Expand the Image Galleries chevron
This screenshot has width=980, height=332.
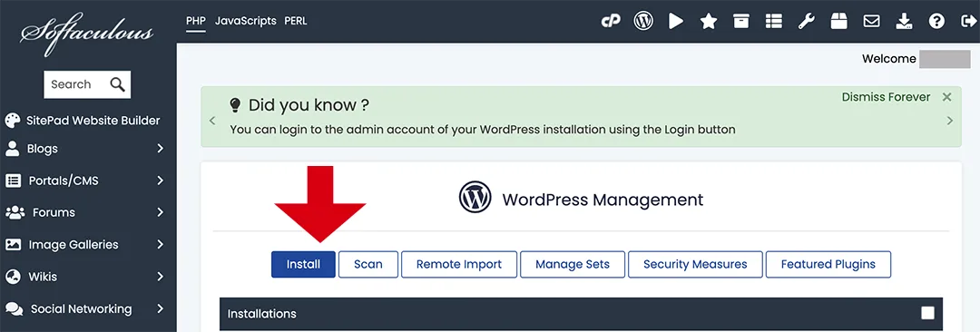pyautogui.click(x=160, y=245)
